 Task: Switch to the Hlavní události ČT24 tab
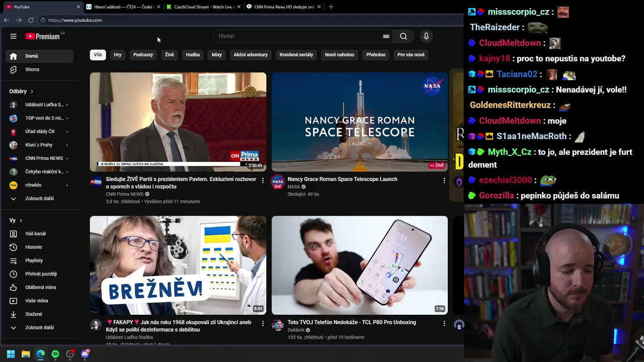pyautogui.click(x=123, y=7)
